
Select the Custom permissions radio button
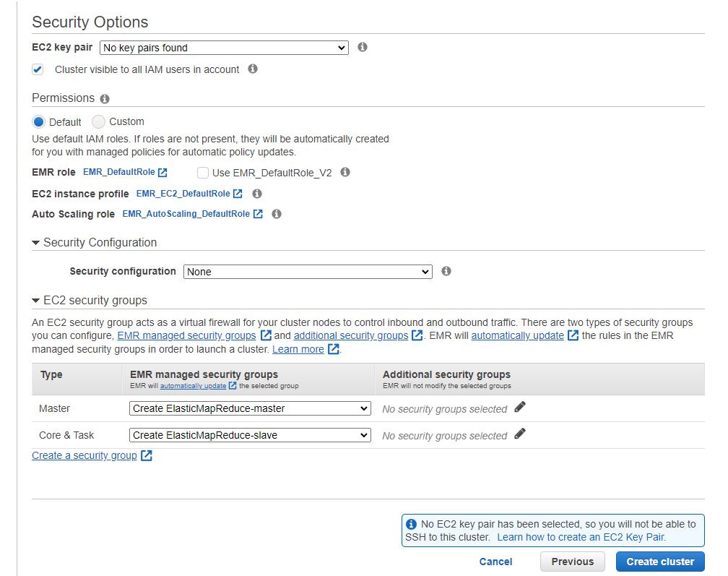point(98,121)
